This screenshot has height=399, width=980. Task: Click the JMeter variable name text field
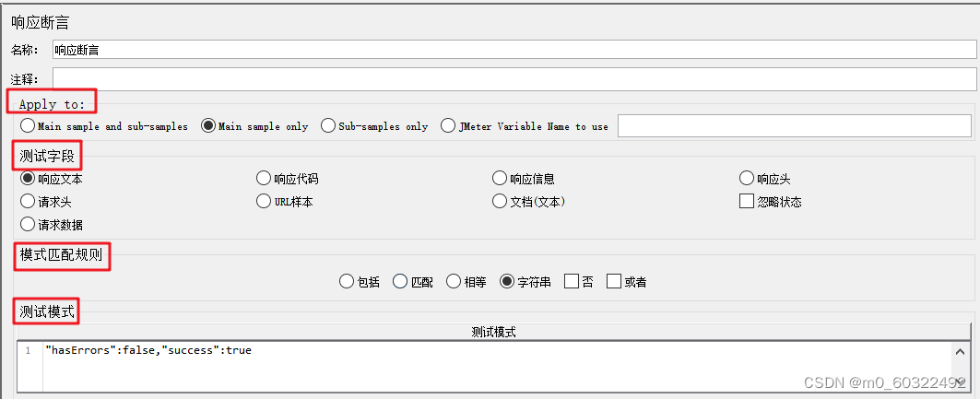click(x=795, y=126)
